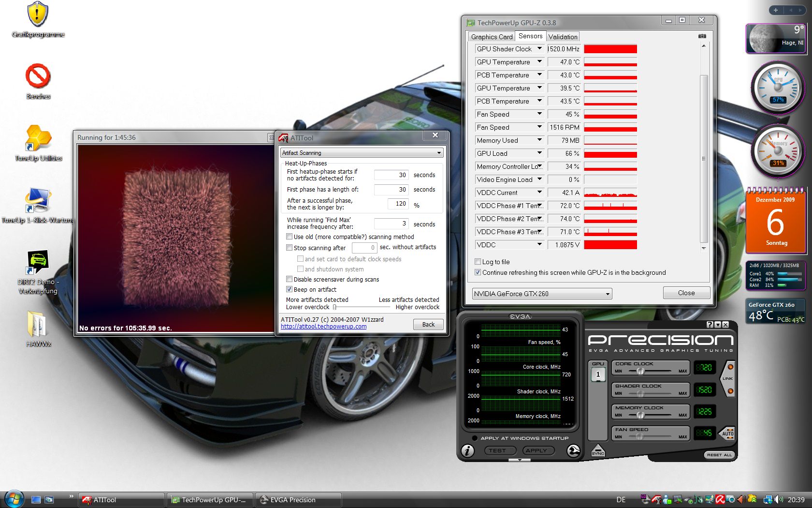The height and width of the screenshot is (508, 812).
Task: Toggle Auto fan speed in EVGA Precision
Action: point(727,433)
